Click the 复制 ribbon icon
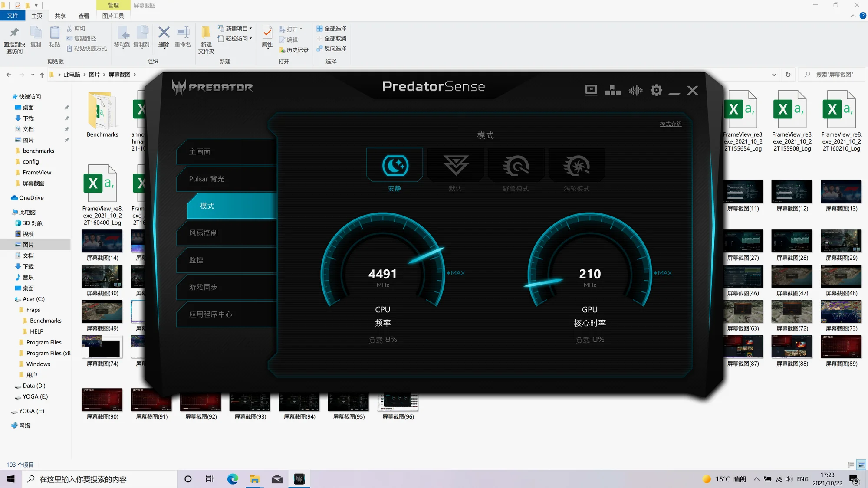This screenshot has height=488, width=868. click(x=36, y=33)
